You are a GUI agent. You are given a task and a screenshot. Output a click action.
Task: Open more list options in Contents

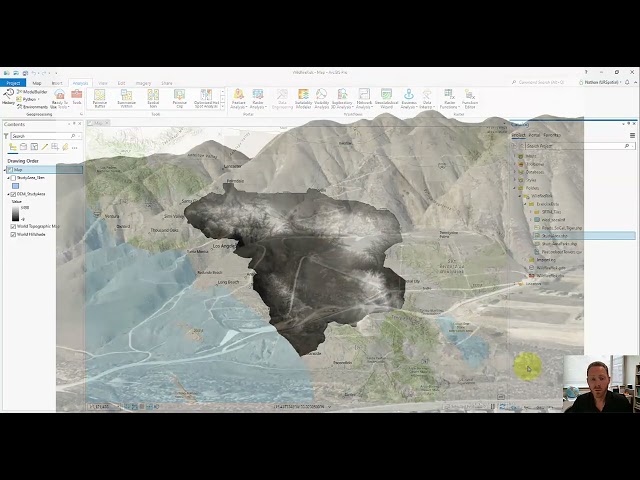(x=75, y=147)
